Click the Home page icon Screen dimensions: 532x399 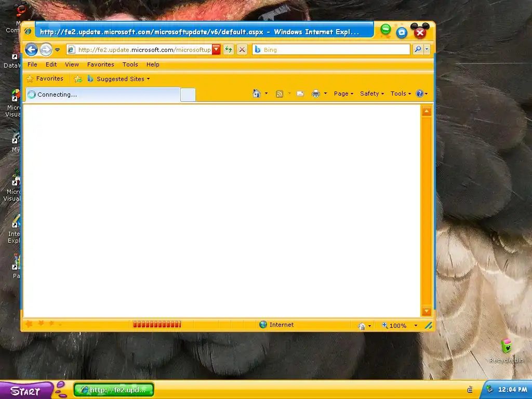pyautogui.click(x=257, y=94)
